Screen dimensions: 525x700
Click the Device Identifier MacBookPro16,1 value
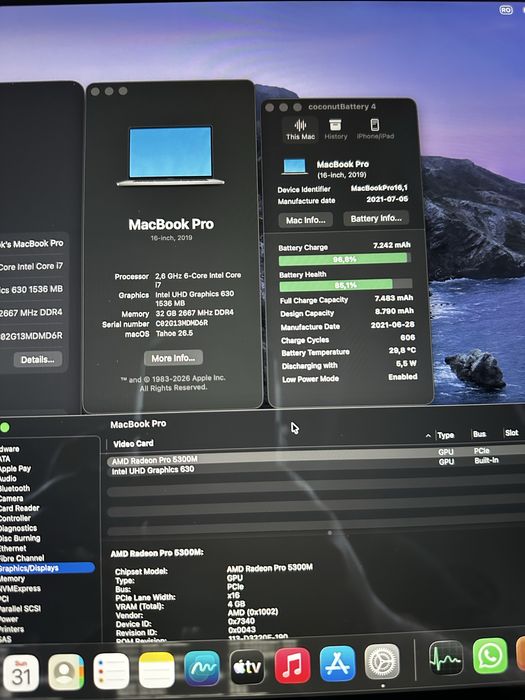379,188
